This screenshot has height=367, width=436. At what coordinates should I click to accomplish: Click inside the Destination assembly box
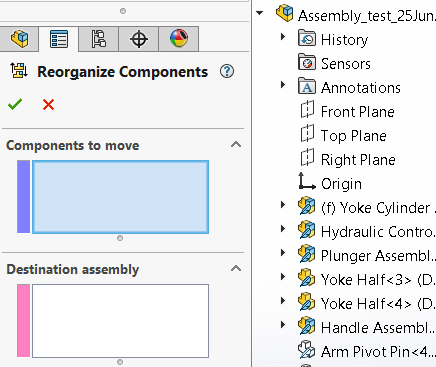tap(120, 321)
